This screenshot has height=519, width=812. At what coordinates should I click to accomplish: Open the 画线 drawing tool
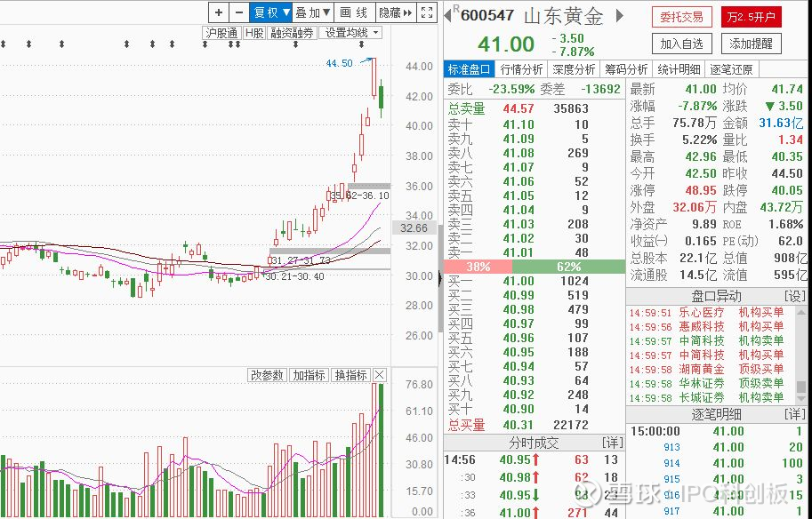pos(354,12)
